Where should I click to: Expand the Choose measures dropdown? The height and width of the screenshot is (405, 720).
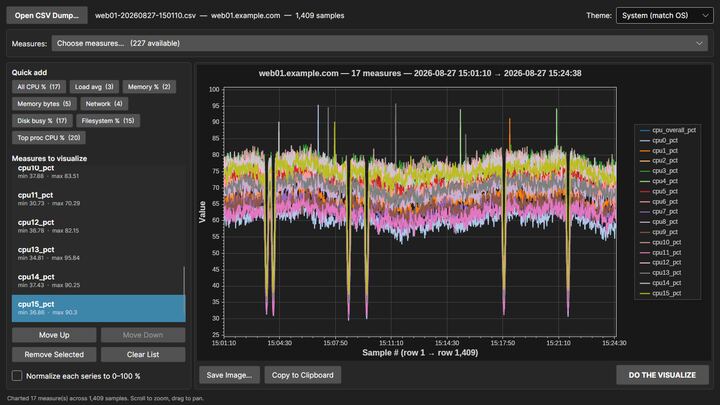(379, 43)
